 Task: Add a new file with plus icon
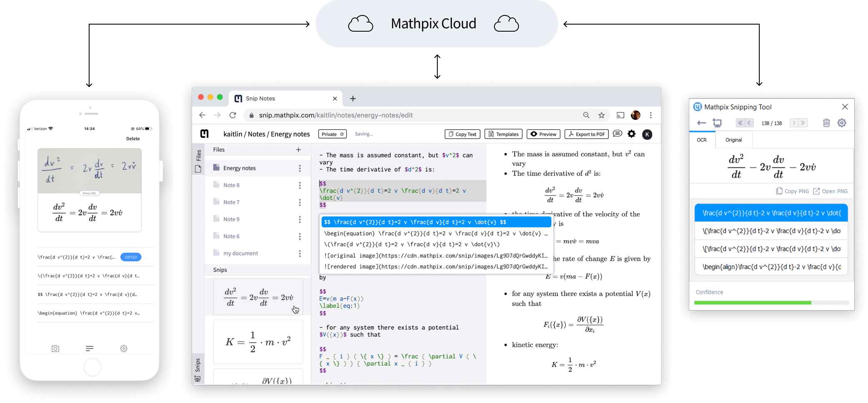[x=298, y=150]
